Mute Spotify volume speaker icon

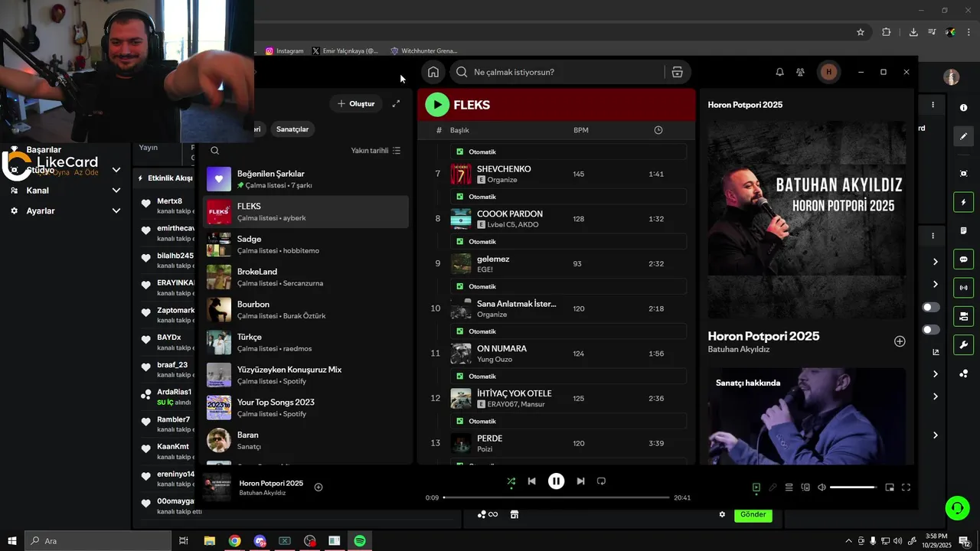[x=822, y=487]
